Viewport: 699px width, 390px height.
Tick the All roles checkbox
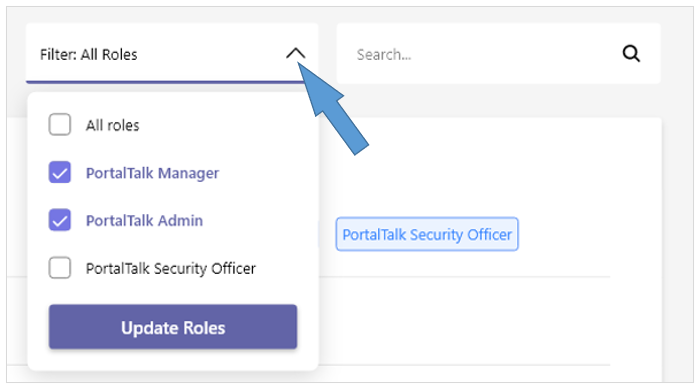point(60,124)
